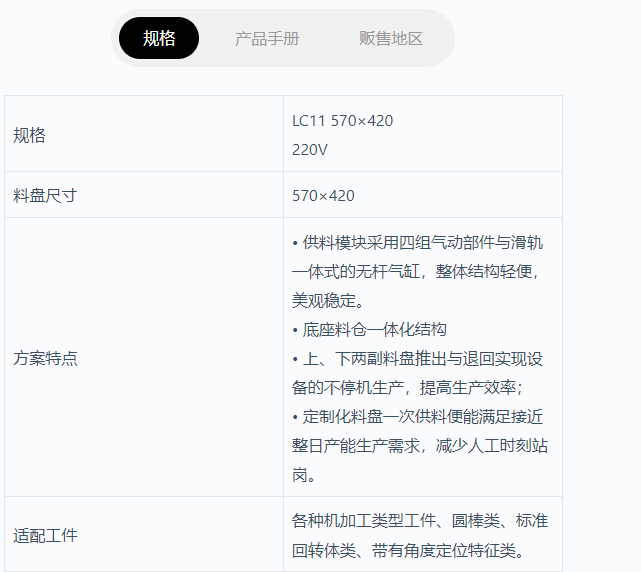Click the 规格 row label in table
Screen dimensions: 641x572
click(30, 135)
